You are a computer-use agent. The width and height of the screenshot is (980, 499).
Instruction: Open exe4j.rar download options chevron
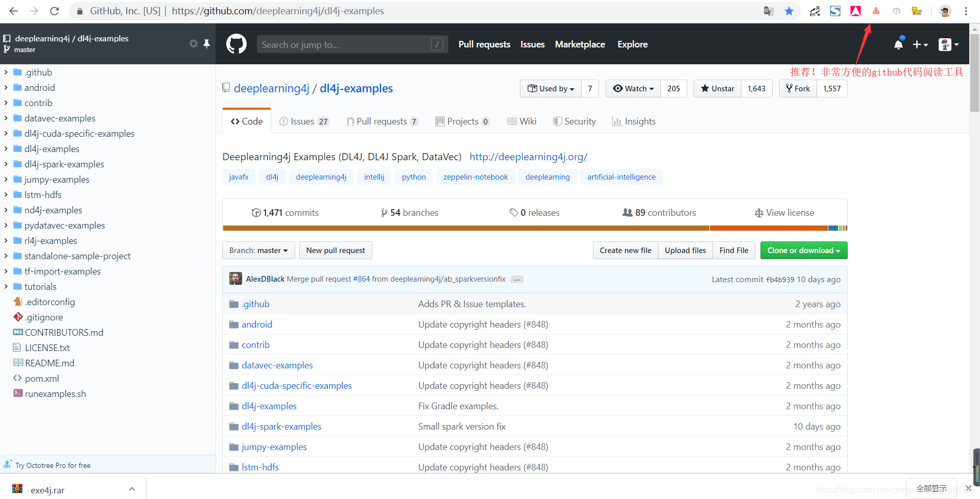tap(132, 489)
